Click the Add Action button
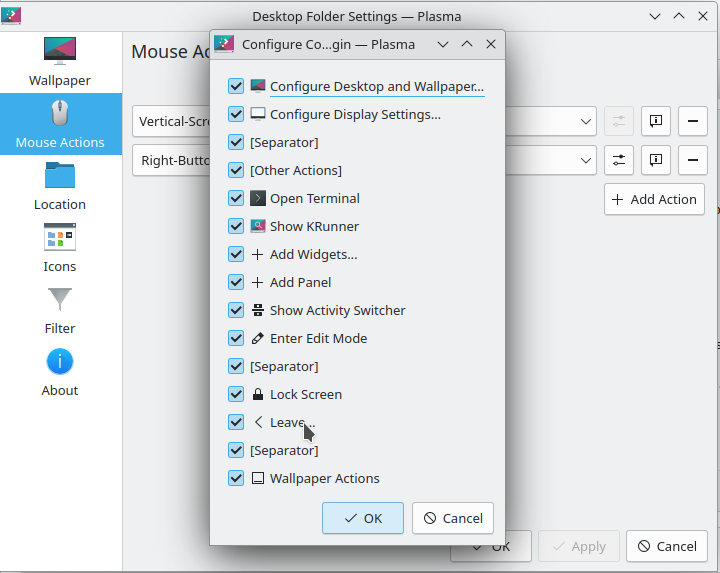The height and width of the screenshot is (573, 720). pyautogui.click(x=654, y=199)
